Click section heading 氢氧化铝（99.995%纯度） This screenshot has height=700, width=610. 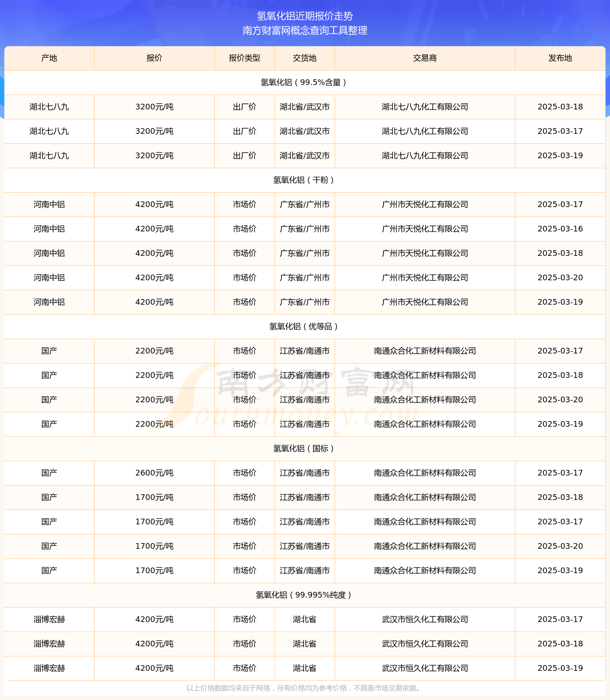(x=305, y=595)
